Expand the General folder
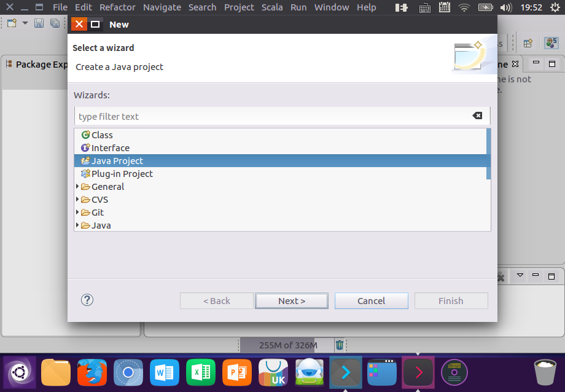This screenshot has height=392, width=565. point(77,186)
